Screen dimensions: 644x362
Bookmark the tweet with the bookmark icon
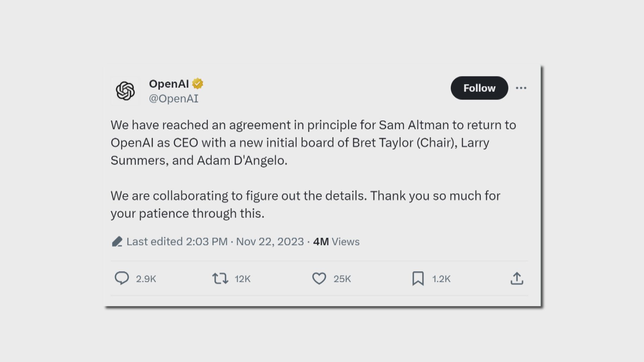pos(418,279)
